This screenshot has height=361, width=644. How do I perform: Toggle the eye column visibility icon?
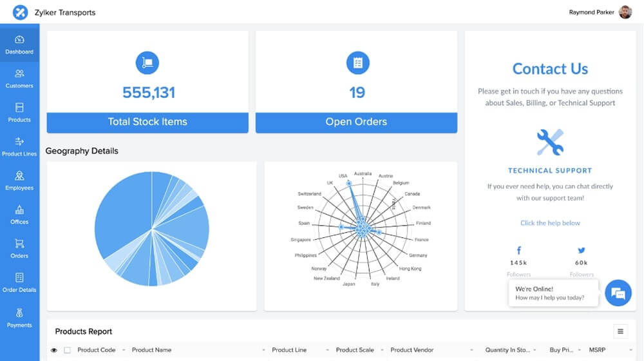pos(54,350)
